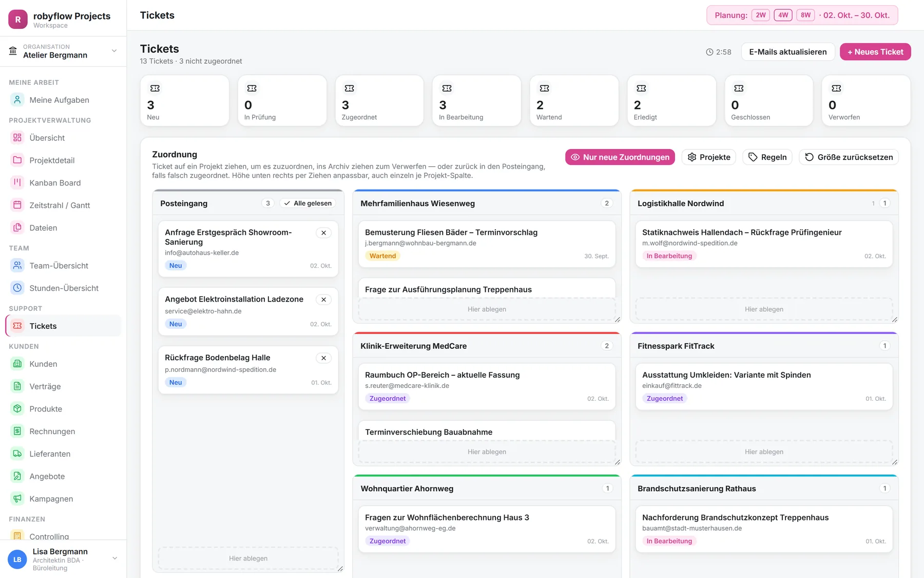The width and height of the screenshot is (924, 578).
Task: Click E-Mails aktualisieren button
Action: (x=788, y=52)
